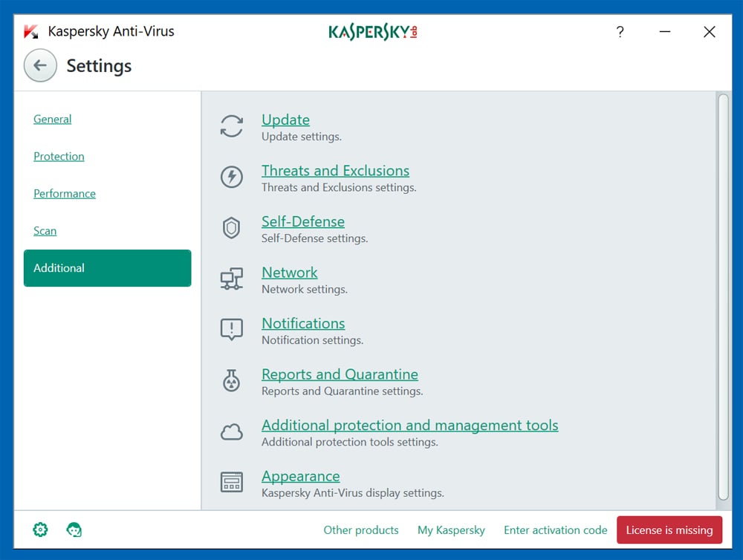Select the Additional section
743x560 pixels.
click(108, 268)
